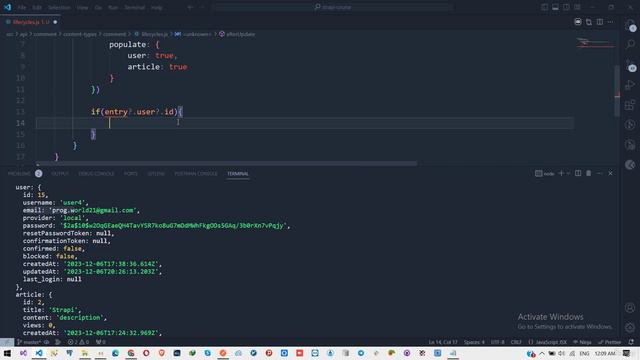Close the terminal panel
This screenshot has width=640, height=360.
tap(611, 173)
